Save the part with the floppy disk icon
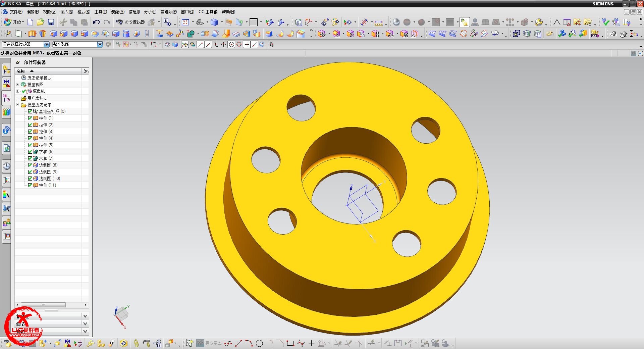The image size is (644, 349). point(51,22)
